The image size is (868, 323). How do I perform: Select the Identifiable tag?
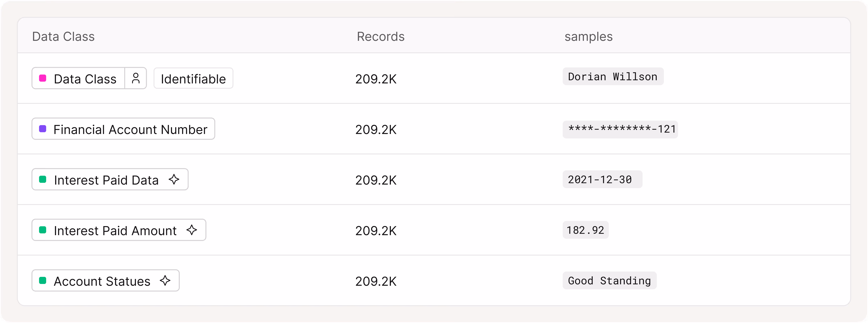click(x=193, y=78)
